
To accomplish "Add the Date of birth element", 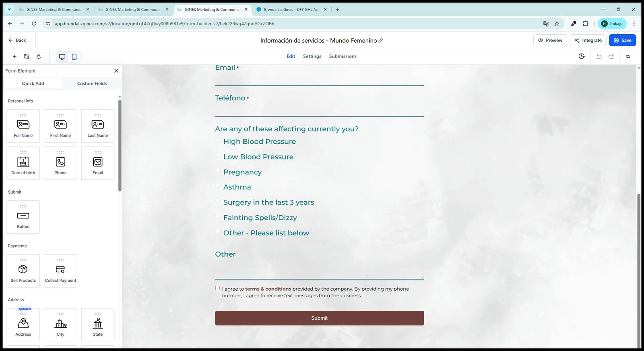I will [23, 163].
